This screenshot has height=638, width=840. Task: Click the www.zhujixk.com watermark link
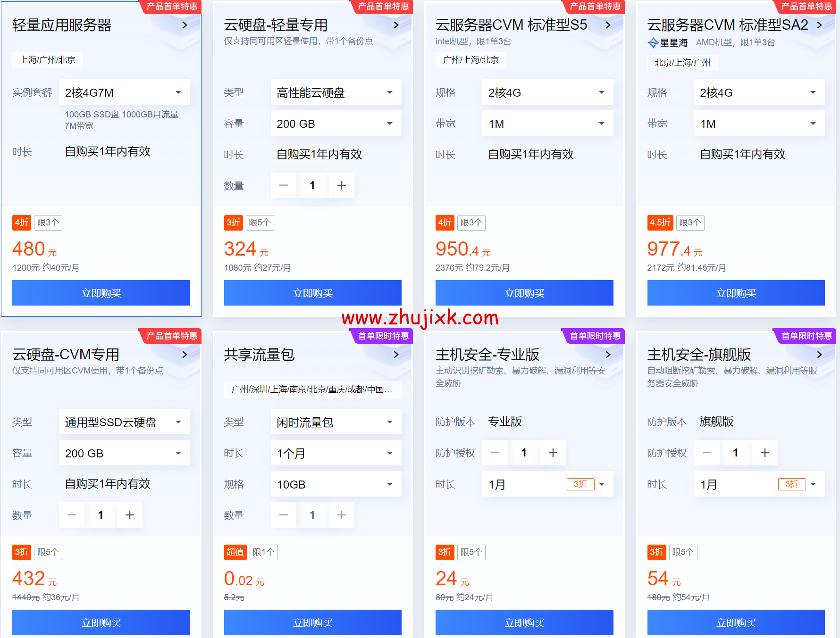[419, 318]
